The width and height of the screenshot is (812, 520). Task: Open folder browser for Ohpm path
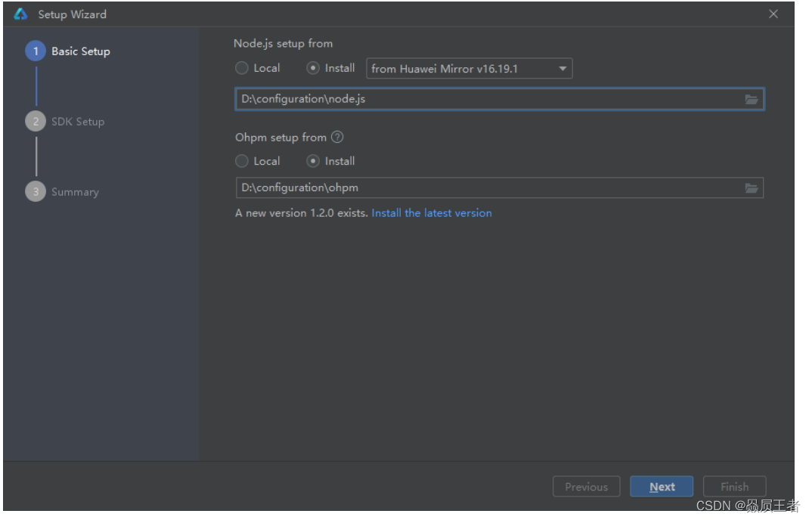tap(751, 188)
